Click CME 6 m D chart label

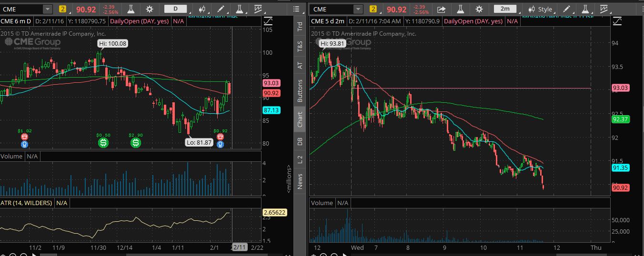pos(16,21)
